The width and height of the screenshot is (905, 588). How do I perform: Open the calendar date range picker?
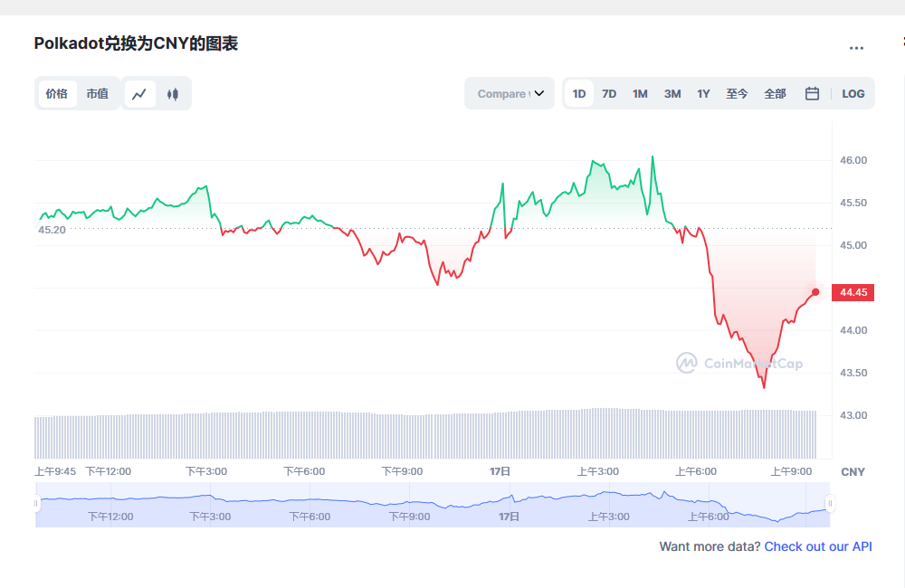[x=812, y=93]
